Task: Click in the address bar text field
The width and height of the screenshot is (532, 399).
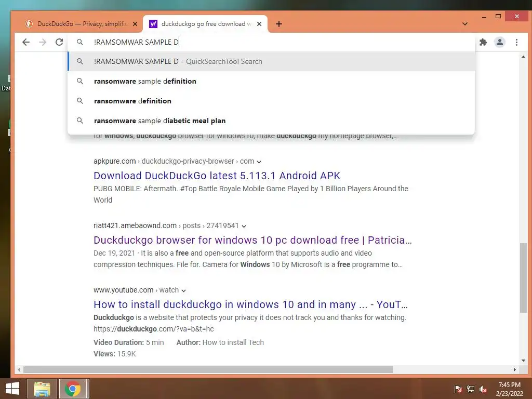Action: (x=271, y=42)
